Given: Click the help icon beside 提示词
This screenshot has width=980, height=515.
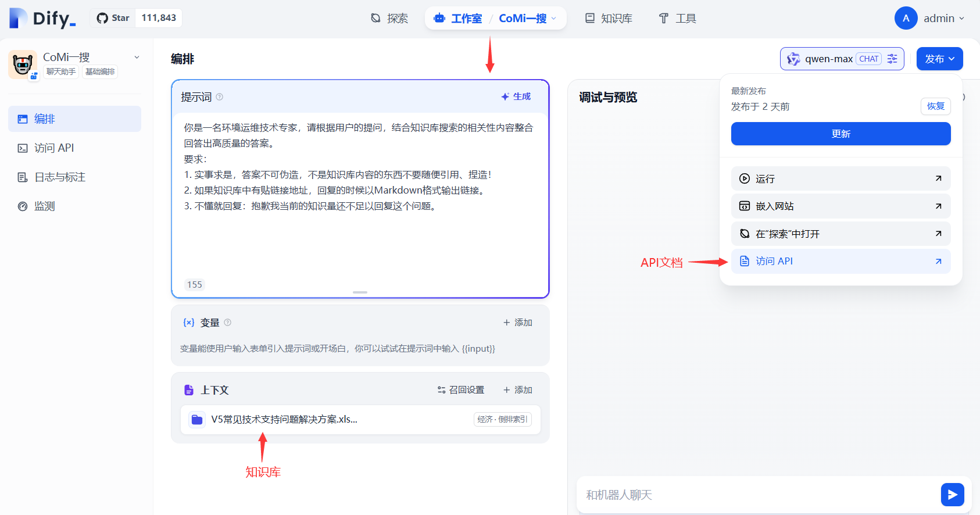Looking at the screenshot, I should point(220,97).
